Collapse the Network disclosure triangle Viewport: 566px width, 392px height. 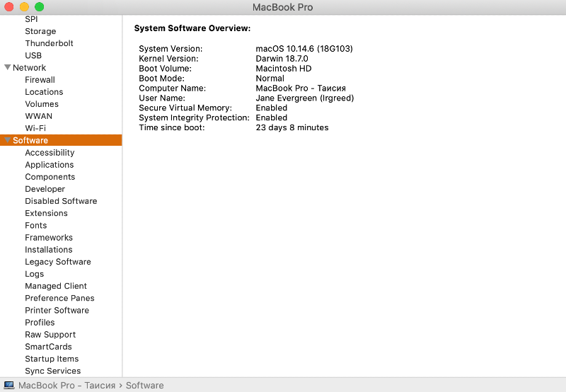click(7, 67)
